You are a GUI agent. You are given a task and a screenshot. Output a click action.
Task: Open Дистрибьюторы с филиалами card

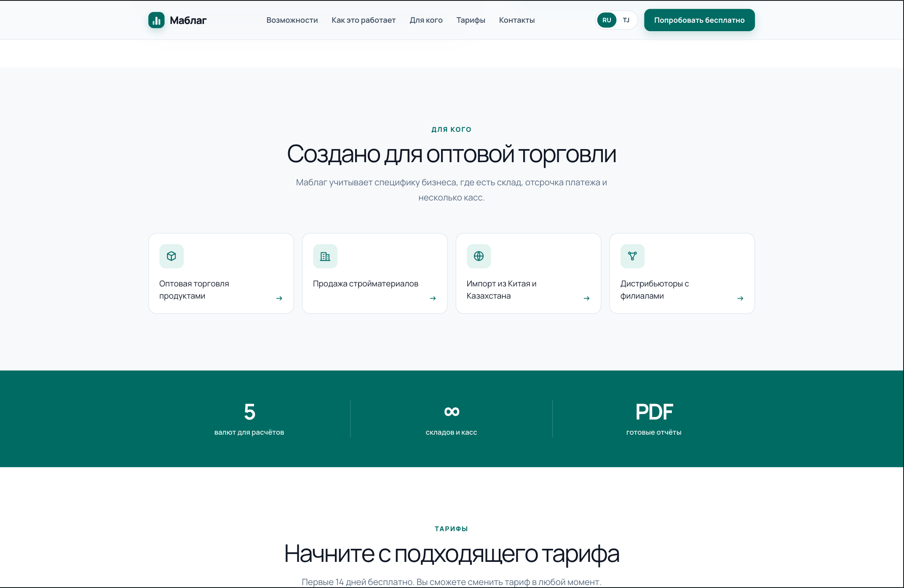[x=682, y=273]
